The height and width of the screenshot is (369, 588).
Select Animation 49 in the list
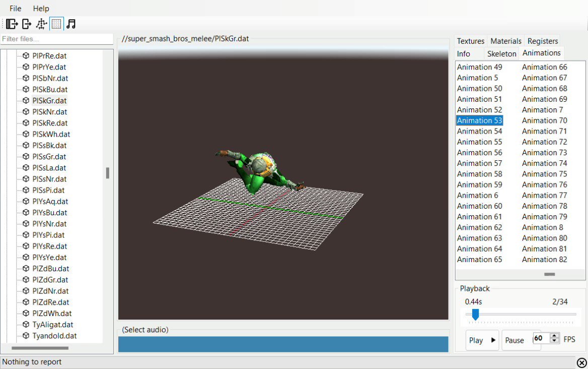pos(479,67)
